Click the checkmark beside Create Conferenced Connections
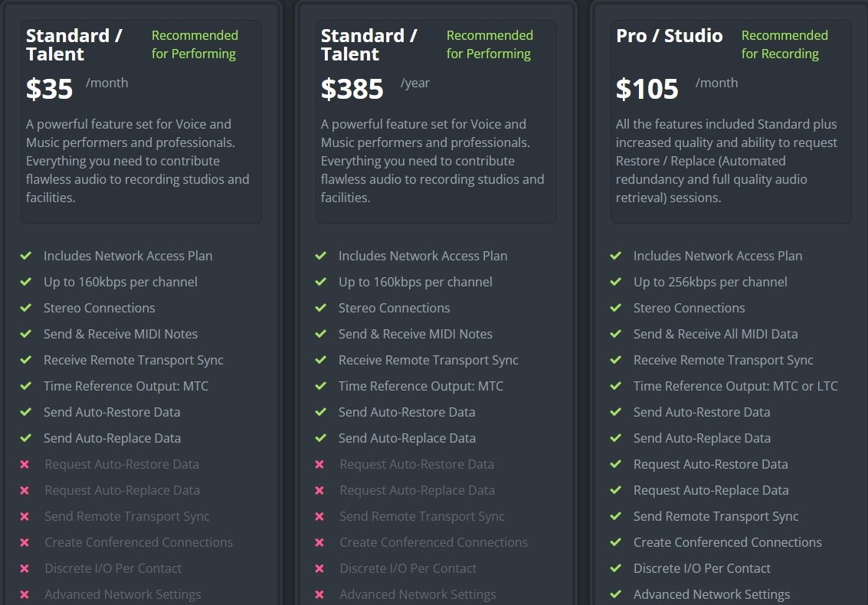The height and width of the screenshot is (605, 868). [x=615, y=542]
